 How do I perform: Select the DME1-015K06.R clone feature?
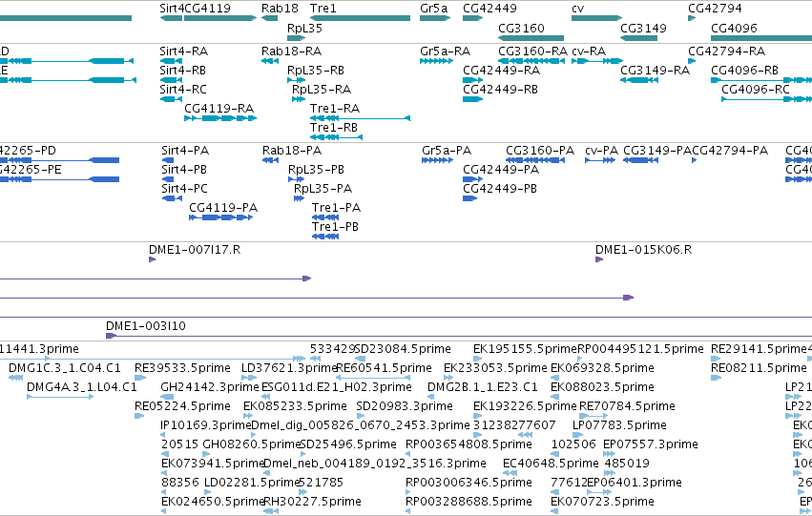pos(599,259)
